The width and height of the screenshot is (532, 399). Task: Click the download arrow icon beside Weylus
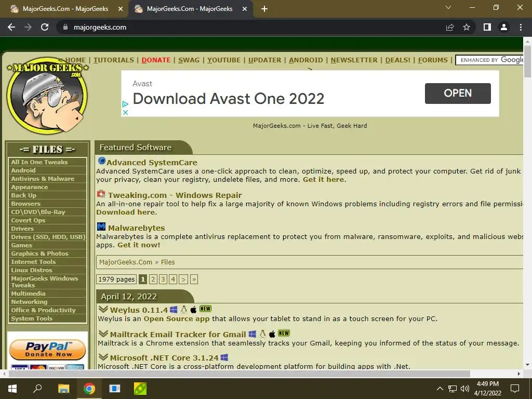(103, 310)
